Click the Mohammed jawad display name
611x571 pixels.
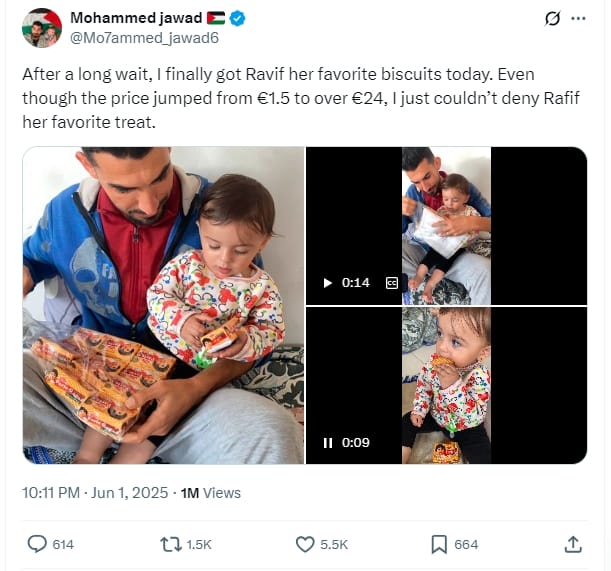pos(136,18)
